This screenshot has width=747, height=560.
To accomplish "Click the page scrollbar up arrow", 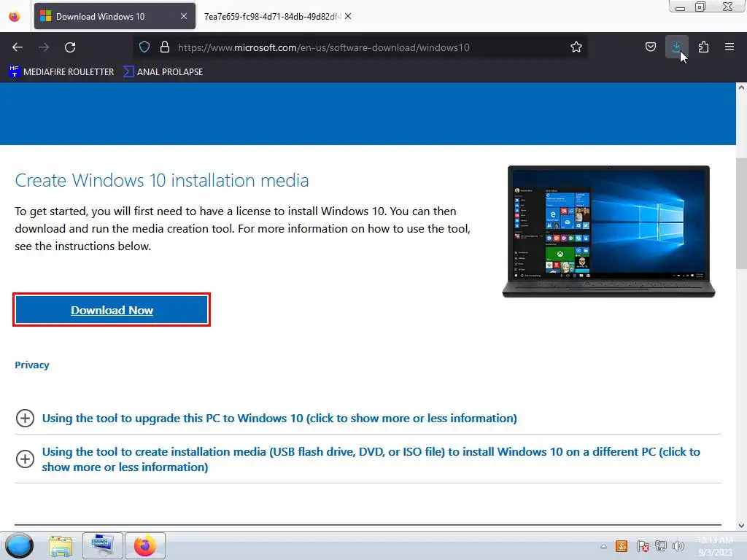I will point(741,87).
